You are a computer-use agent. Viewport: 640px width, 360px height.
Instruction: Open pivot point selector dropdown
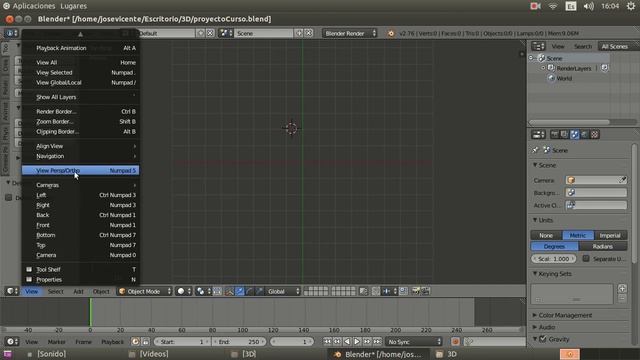click(x=203, y=291)
